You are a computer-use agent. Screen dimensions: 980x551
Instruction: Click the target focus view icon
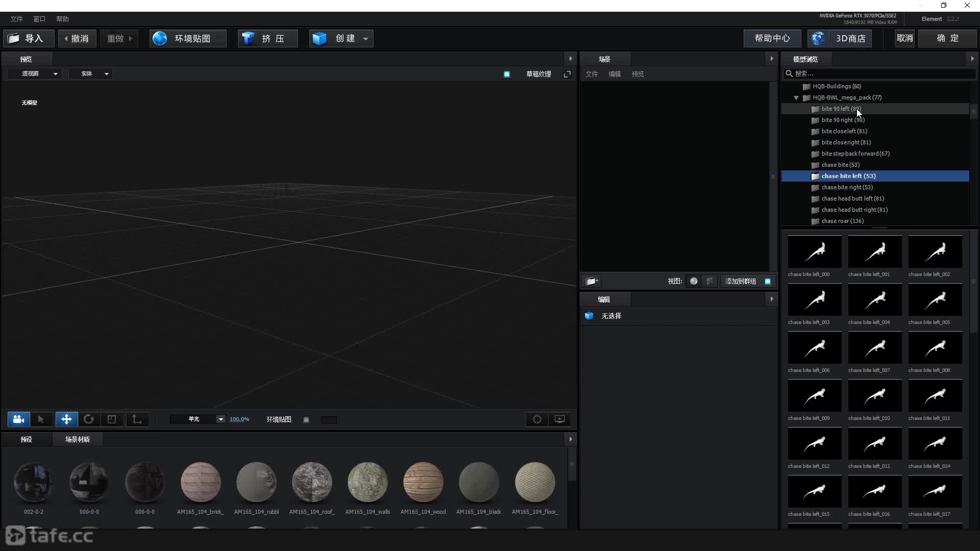(537, 419)
